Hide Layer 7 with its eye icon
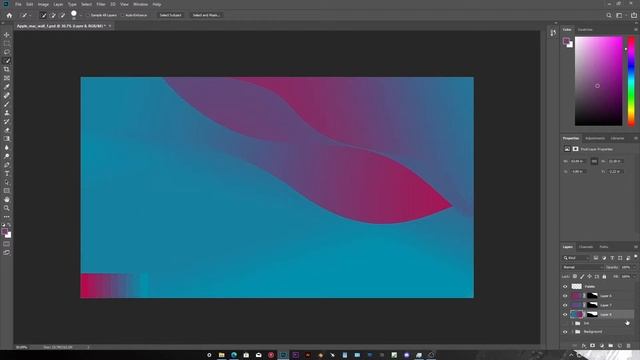640x360 pixels. pyautogui.click(x=565, y=305)
